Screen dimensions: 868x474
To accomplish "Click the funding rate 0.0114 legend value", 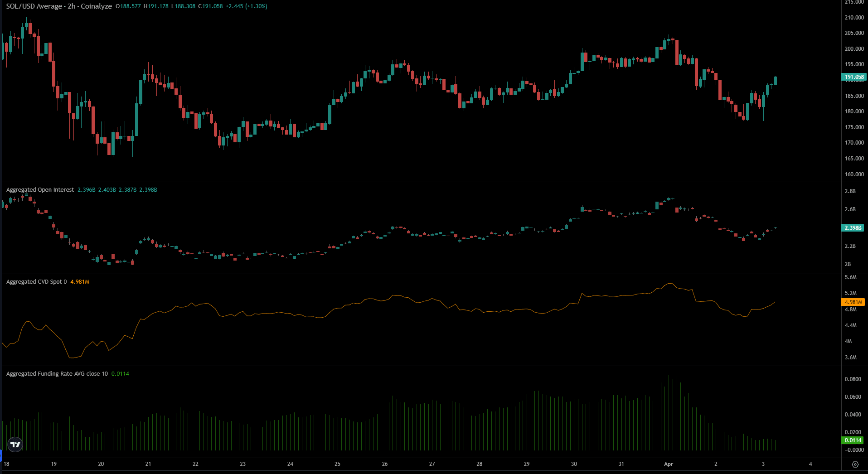I will pos(120,374).
